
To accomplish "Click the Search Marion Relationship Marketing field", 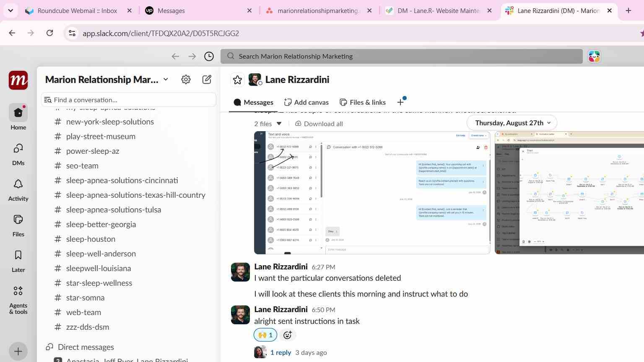I will (x=402, y=56).
